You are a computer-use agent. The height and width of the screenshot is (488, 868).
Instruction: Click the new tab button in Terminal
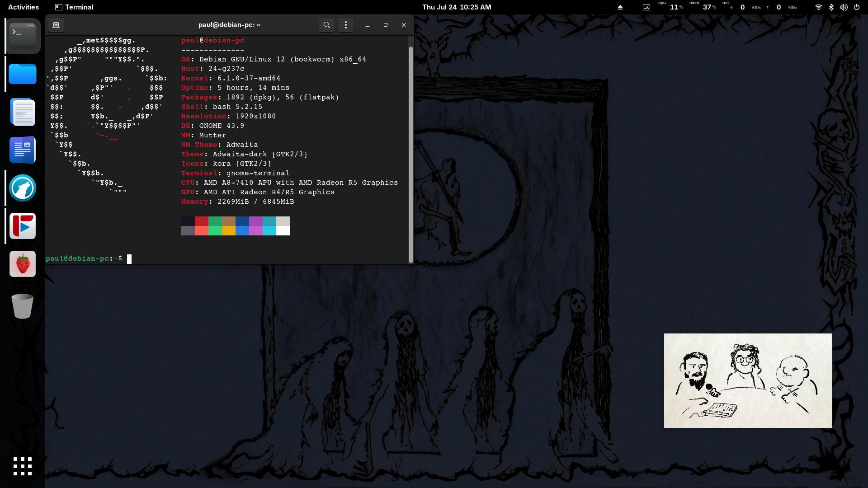[56, 25]
